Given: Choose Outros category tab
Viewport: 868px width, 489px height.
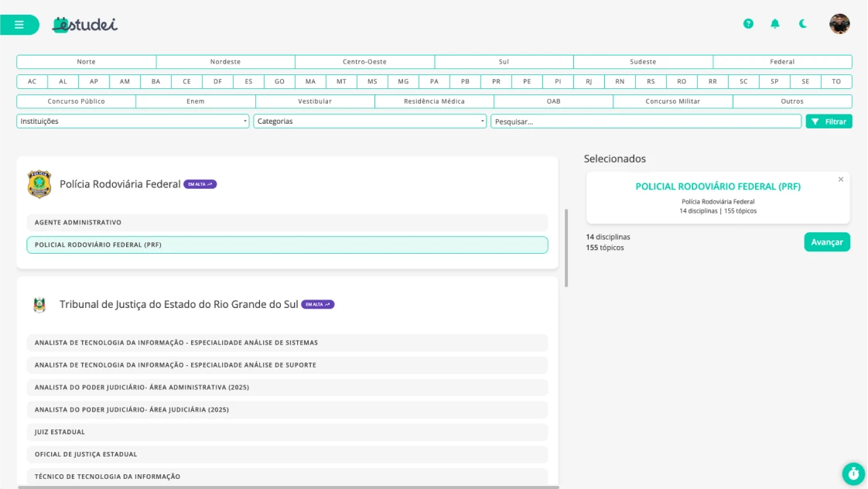Looking at the screenshot, I should pos(792,101).
